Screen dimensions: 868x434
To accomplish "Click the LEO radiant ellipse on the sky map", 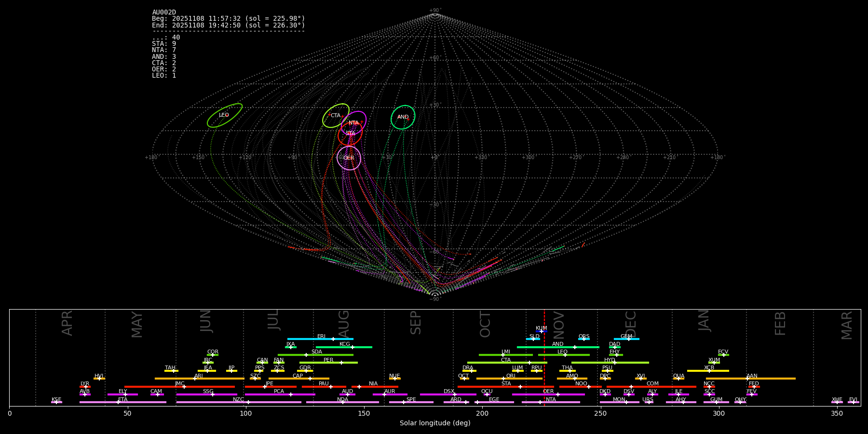I will pyautogui.click(x=224, y=115).
